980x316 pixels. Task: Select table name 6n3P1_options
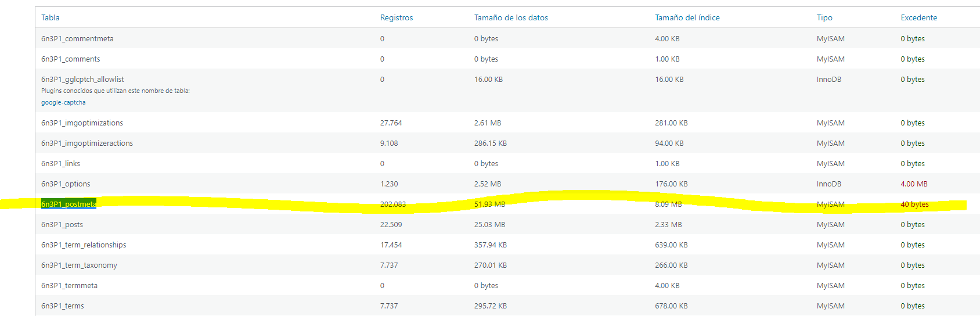tap(66, 184)
